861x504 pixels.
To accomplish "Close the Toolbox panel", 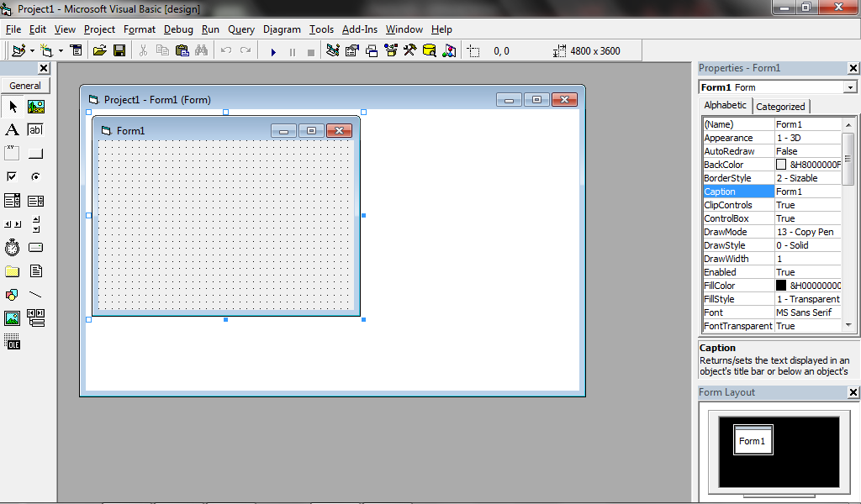I will coord(44,68).
